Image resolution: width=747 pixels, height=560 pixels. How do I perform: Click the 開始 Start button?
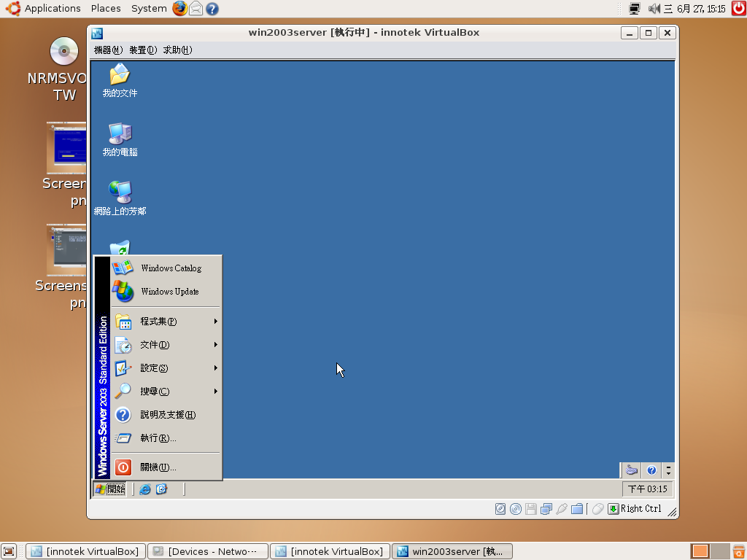(x=110, y=489)
